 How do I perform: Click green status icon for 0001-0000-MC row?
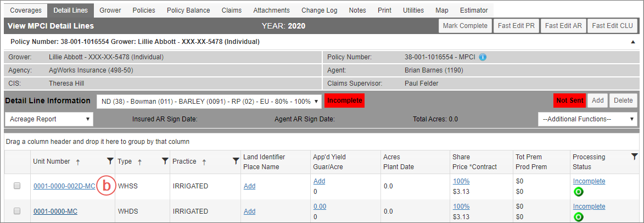[x=579, y=217]
